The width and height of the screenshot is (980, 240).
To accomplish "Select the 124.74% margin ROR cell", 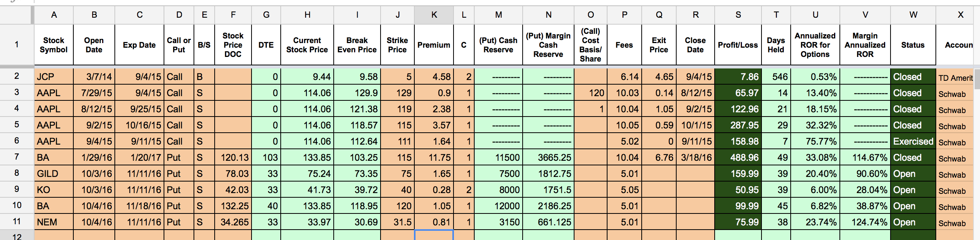I will (x=865, y=222).
